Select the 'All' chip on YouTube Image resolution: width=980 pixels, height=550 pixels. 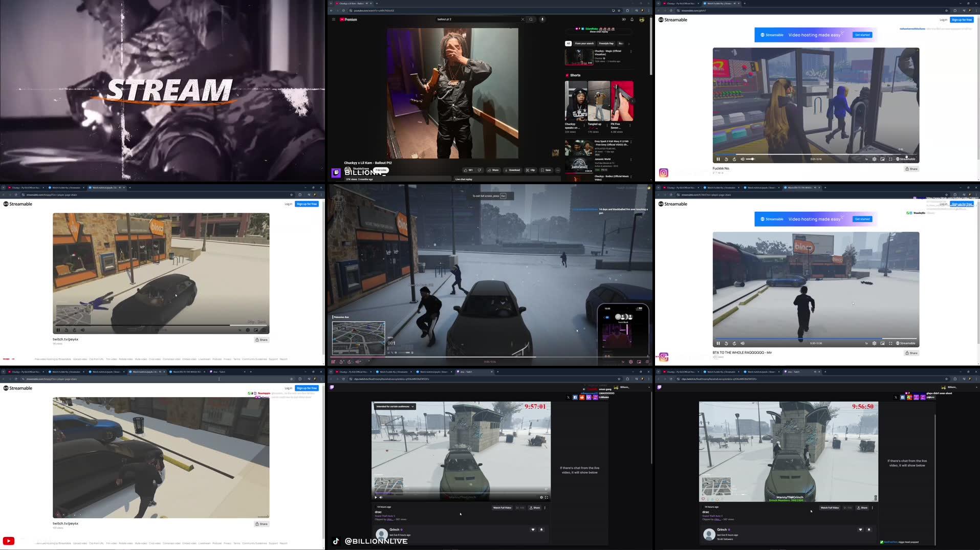click(x=568, y=43)
